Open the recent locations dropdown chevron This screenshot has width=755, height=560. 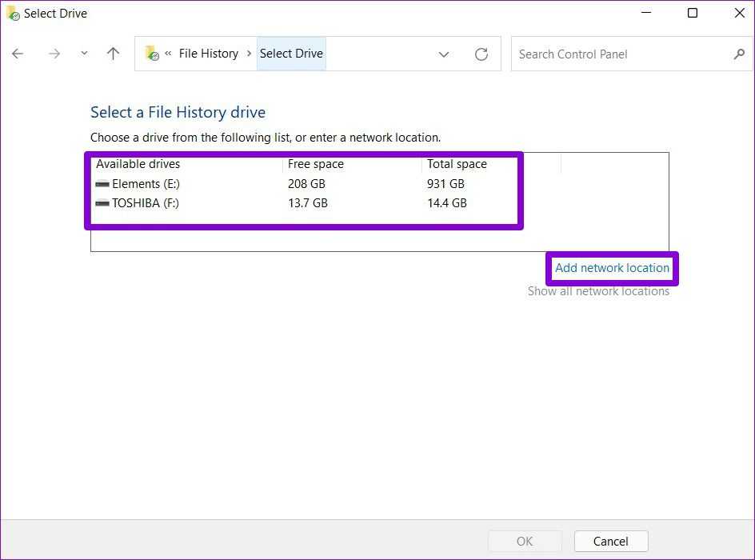[x=84, y=54]
